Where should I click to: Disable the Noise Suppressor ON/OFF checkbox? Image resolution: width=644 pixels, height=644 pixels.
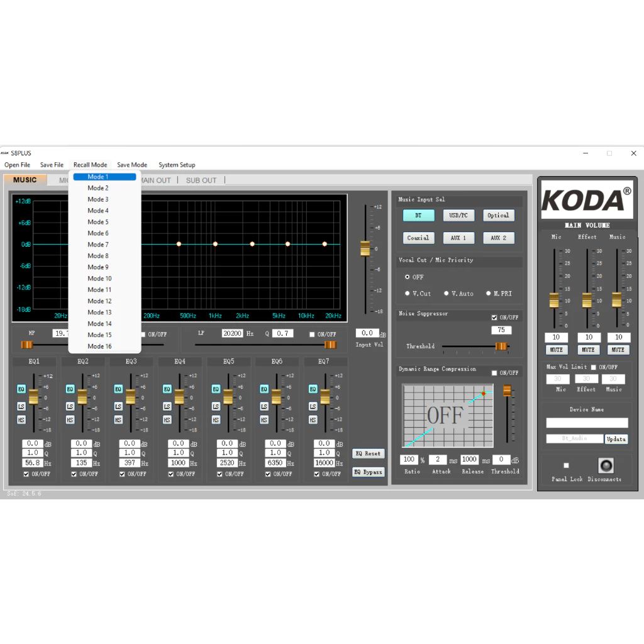coord(494,318)
